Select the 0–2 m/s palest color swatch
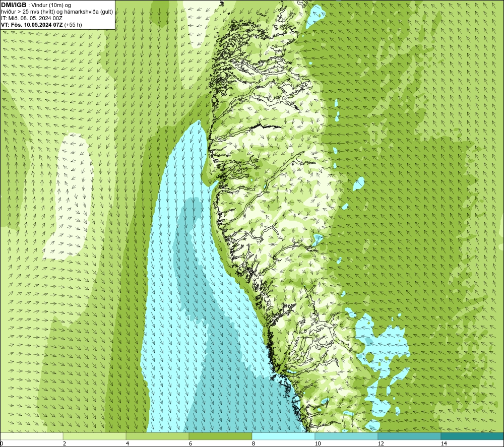 (x=31, y=436)
